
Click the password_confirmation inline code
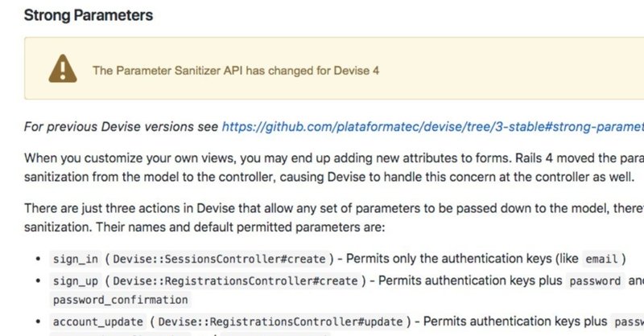point(120,300)
